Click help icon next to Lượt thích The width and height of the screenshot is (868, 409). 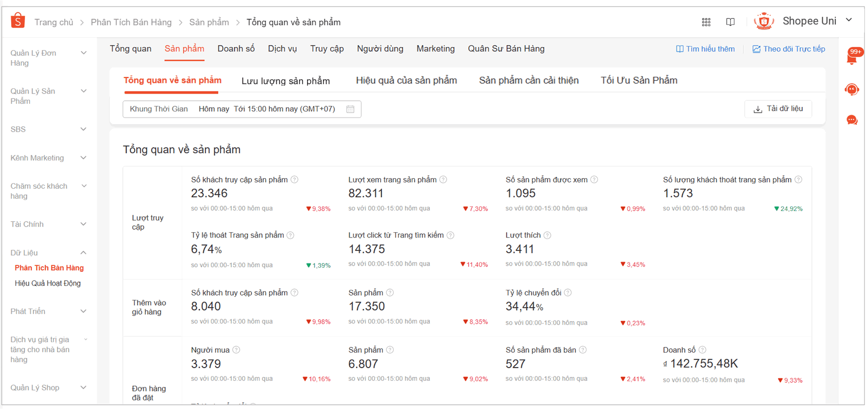pyautogui.click(x=547, y=235)
